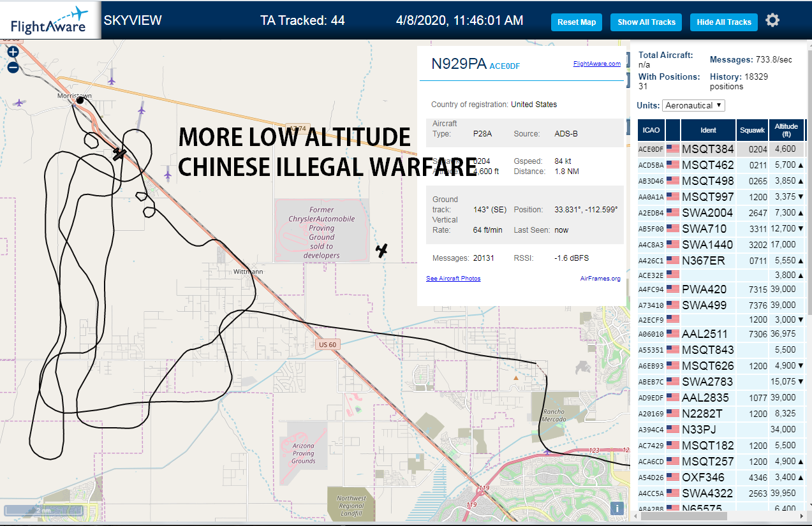The width and height of the screenshot is (812, 526).
Task: Open the FlightAware.com link in aircraft panel
Action: coord(596,64)
